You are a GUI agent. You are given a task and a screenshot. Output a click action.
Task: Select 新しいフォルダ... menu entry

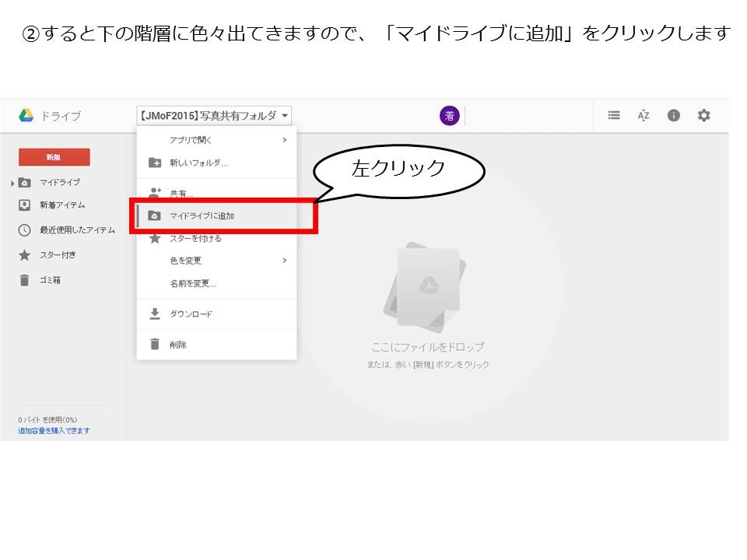[217, 163]
